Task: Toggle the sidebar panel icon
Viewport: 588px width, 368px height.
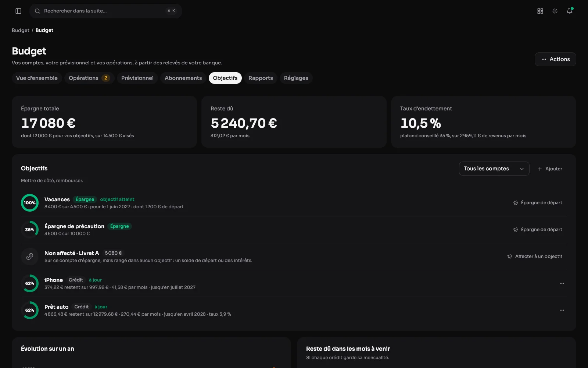Action: coord(18,11)
